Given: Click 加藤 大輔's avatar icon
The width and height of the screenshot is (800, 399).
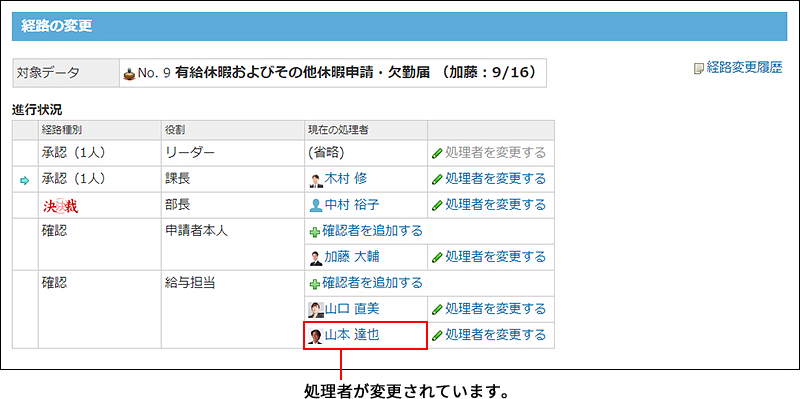Looking at the screenshot, I should click(316, 258).
